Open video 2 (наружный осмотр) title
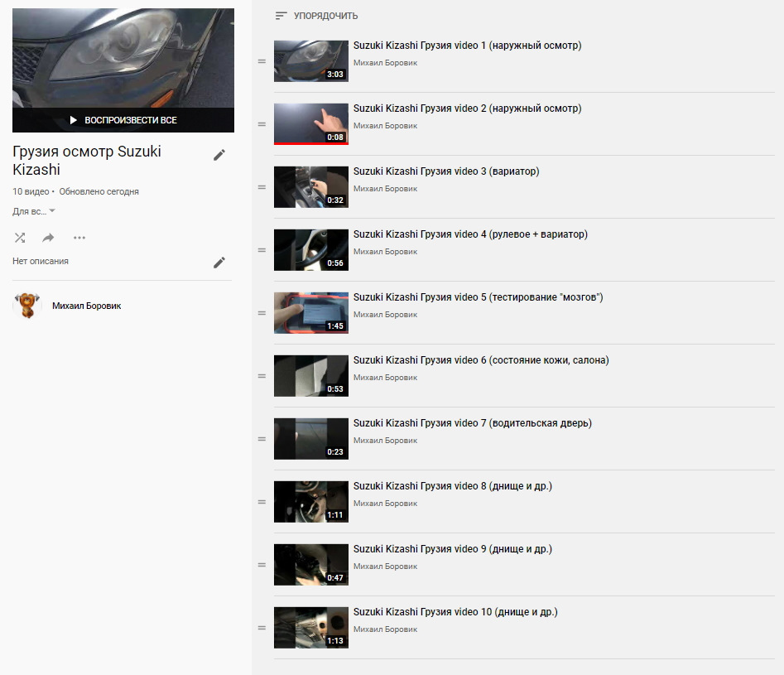Viewport: 784px width, 675px height. pyautogui.click(x=468, y=108)
